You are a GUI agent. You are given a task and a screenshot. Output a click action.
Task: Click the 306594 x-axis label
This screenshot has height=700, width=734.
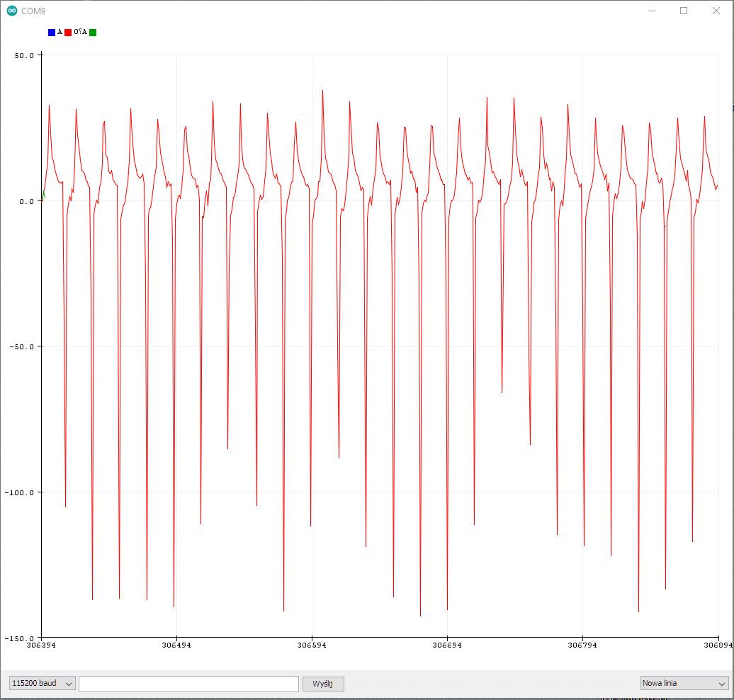click(312, 645)
